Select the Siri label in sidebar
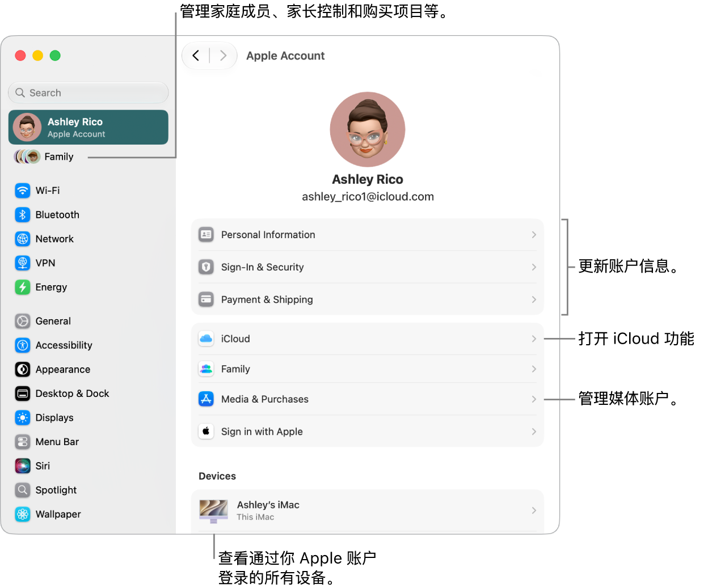Image resolution: width=708 pixels, height=588 pixels. coord(43,466)
